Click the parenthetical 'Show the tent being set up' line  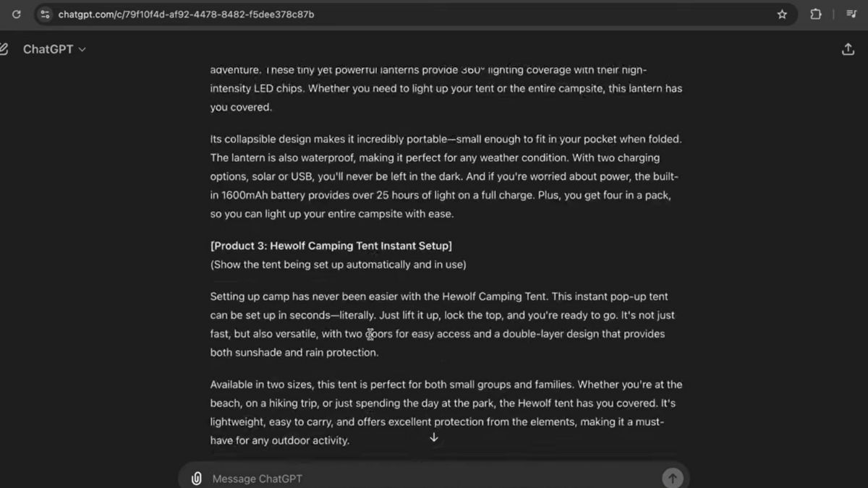tap(338, 265)
